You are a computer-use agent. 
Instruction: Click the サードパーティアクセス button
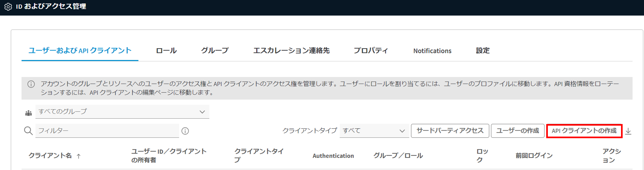[450, 131]
